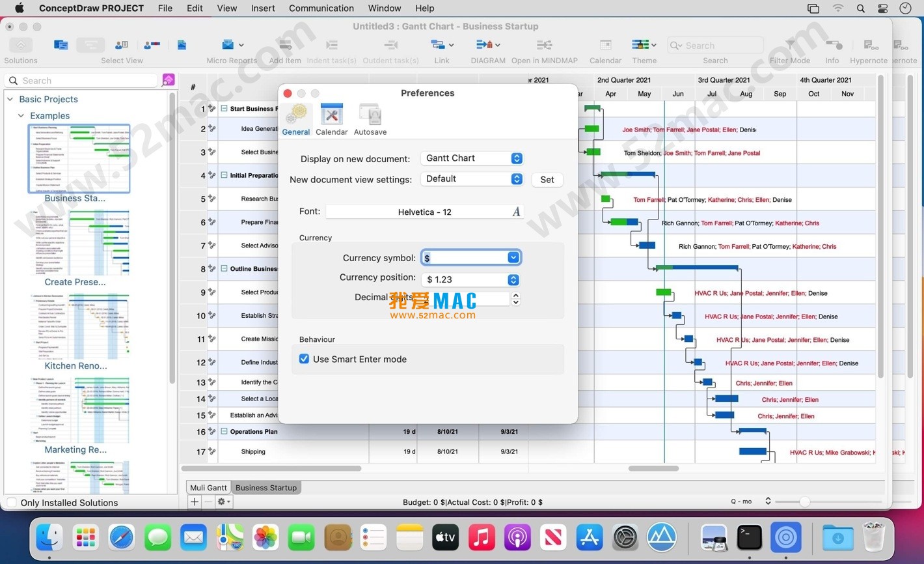
Task: Open the Communication menu
Action: (321, 8)
